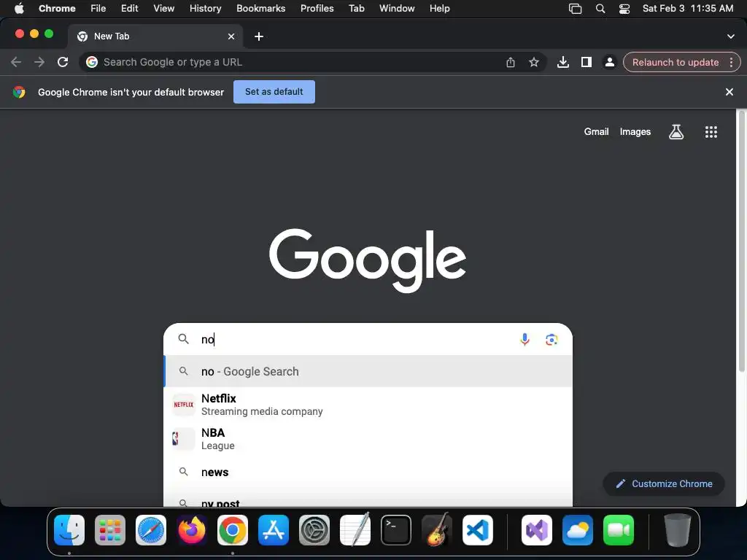Launch FaceTime from the dock

pos(619,530)
